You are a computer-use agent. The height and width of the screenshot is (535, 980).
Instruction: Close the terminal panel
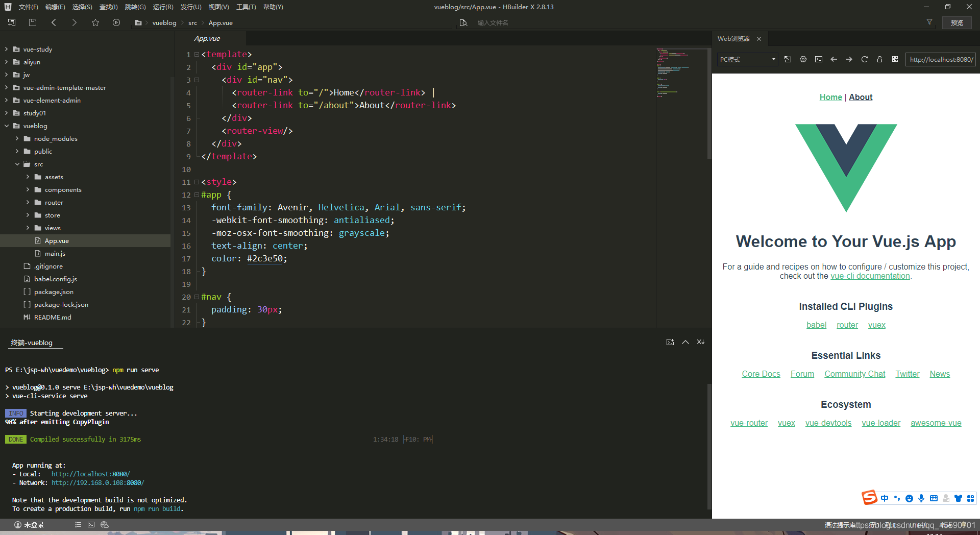[701, 342]
